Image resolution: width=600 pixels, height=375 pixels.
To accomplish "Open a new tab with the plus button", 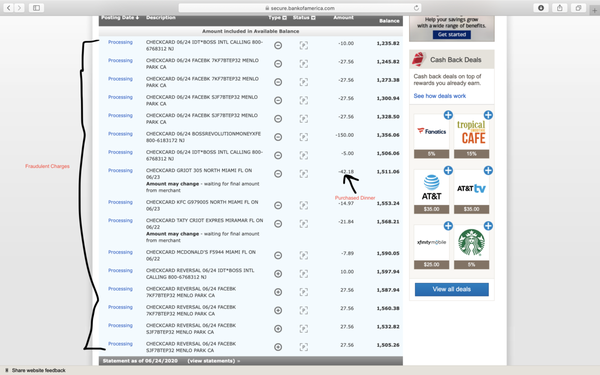I will pos(594,10).
